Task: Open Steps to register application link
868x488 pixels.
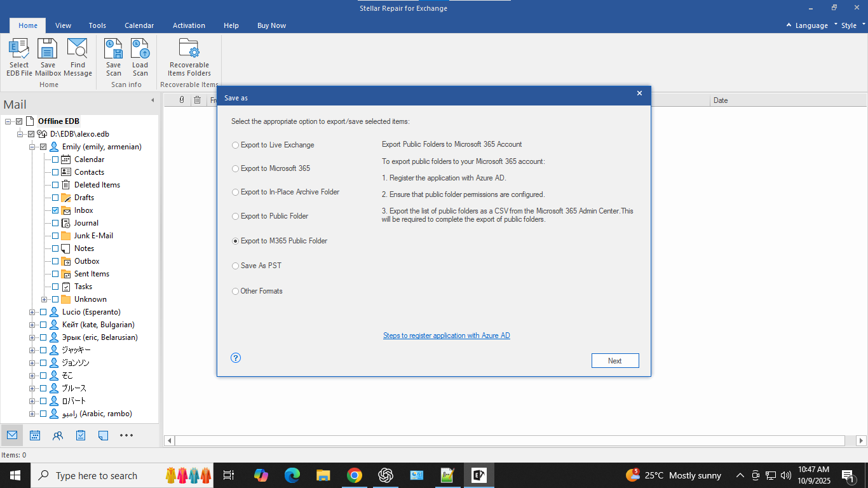Action: point(446,335)
